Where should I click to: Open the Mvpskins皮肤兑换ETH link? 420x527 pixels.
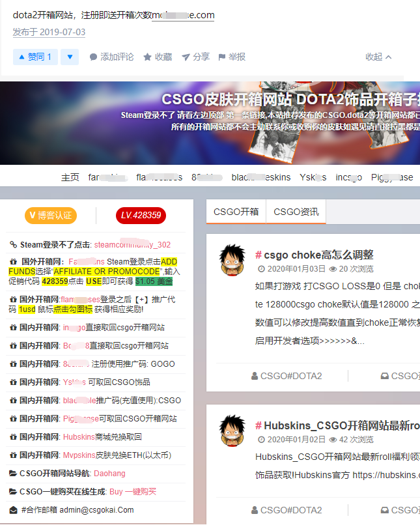point(117,455)
